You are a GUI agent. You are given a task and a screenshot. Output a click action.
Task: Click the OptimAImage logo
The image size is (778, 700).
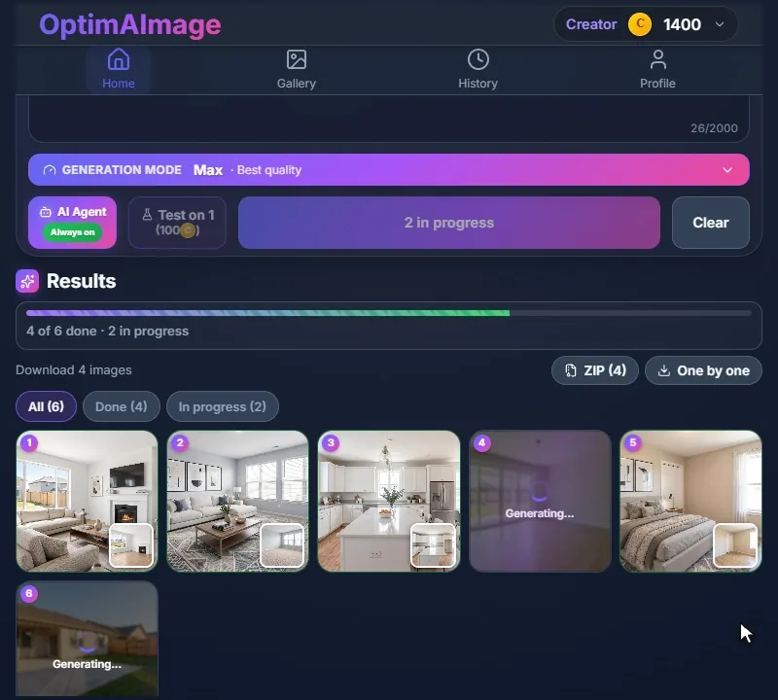(x=130, y=25)
